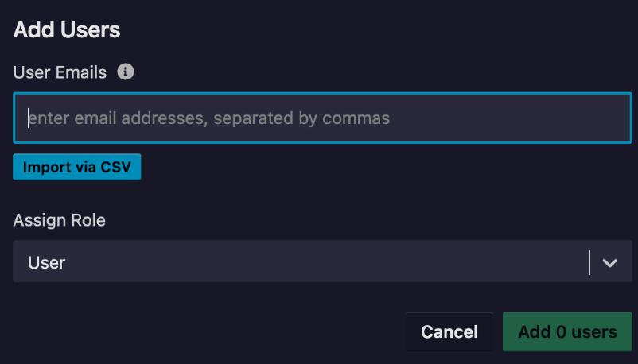Click the "Assign Role" label
Image resolution: width=638 pixels, height=364 pixels.
60,220
